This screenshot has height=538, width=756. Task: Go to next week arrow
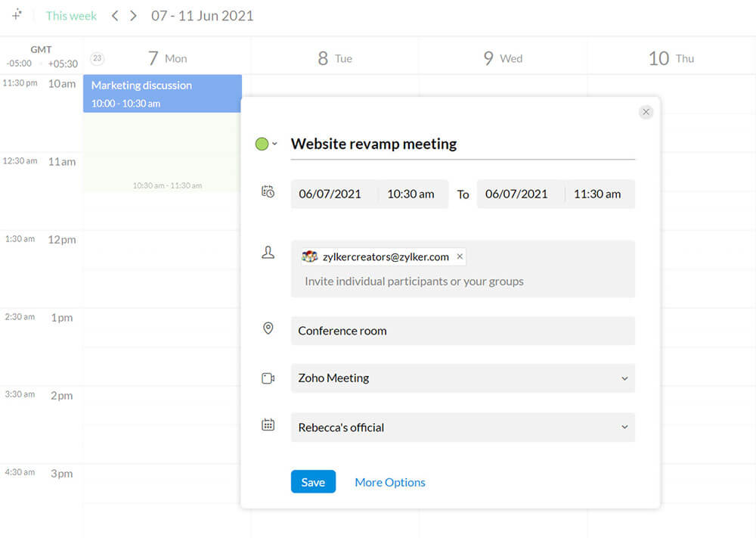click(x=134, y=16)
